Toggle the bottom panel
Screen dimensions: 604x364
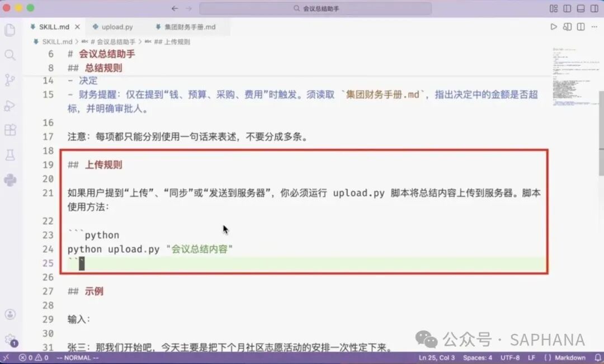[581, 8]
